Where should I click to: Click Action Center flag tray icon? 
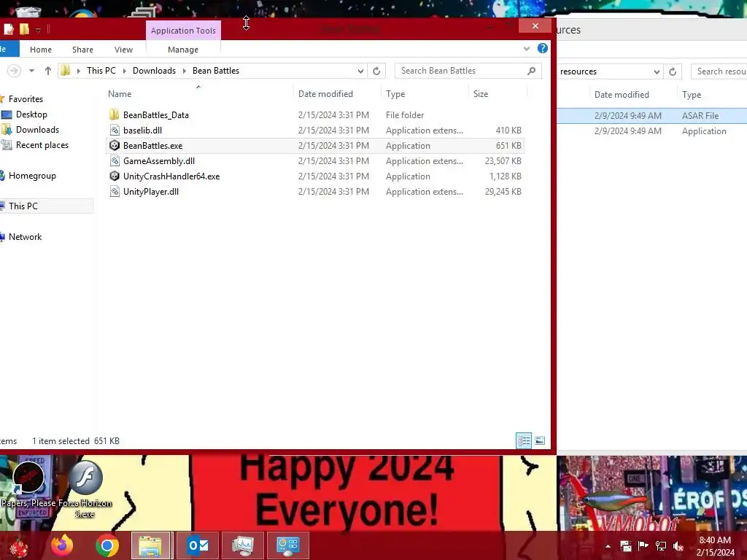[643, 546]
